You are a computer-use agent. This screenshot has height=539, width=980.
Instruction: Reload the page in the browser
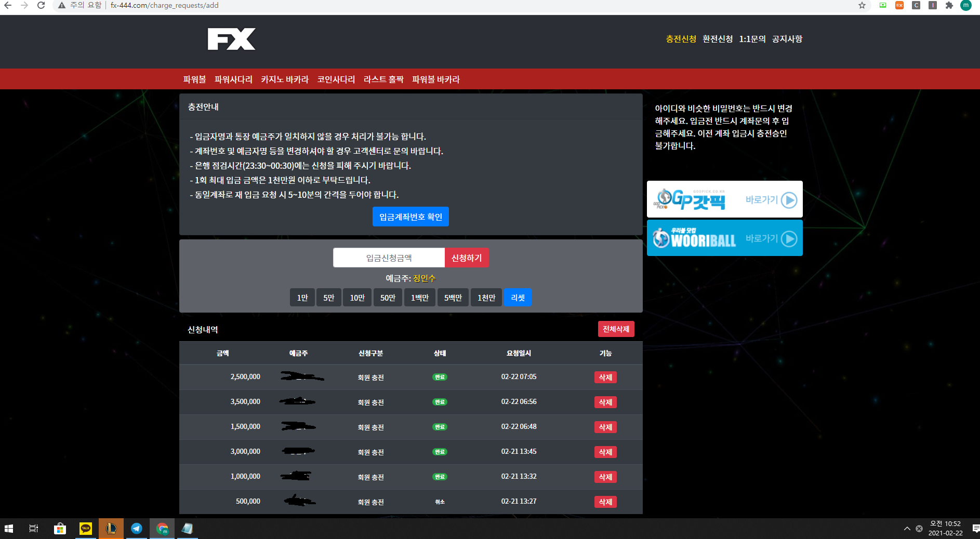coord(41,6)
